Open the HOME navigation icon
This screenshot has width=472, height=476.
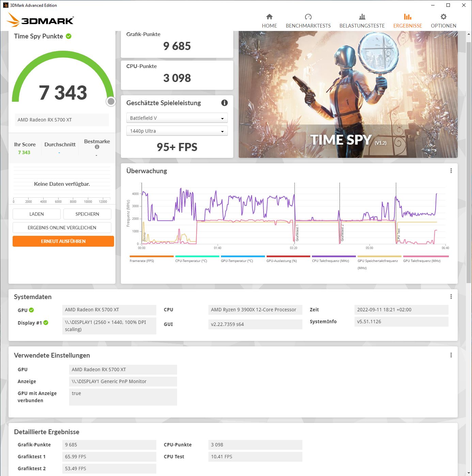pyautogui.click(x=269, y=17)
